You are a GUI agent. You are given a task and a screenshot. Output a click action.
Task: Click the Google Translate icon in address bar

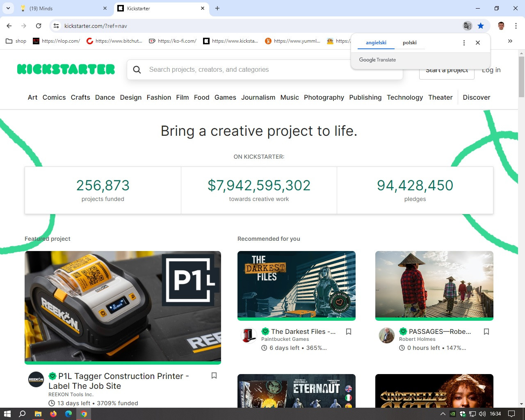[468, 26]
